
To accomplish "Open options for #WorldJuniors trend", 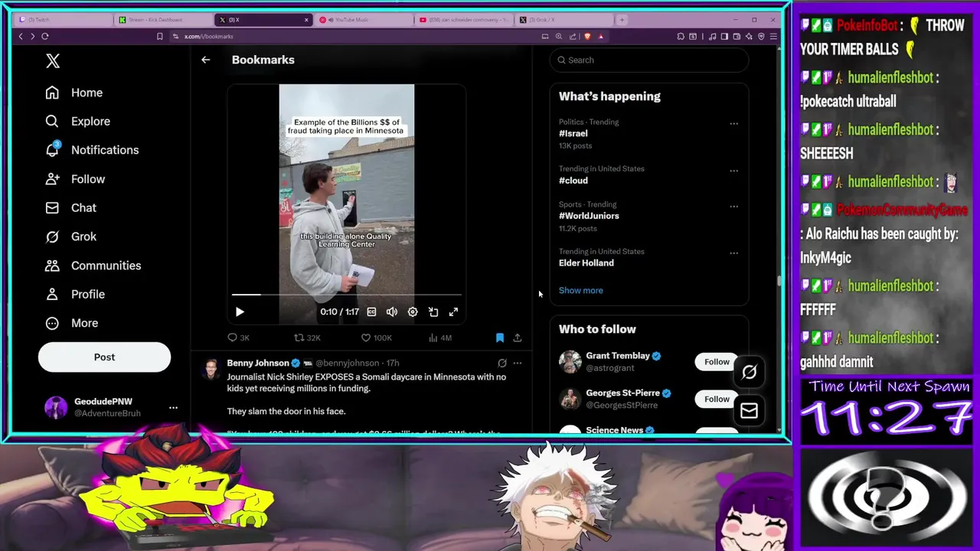I will pyautogui.click(x=733, y=206).
